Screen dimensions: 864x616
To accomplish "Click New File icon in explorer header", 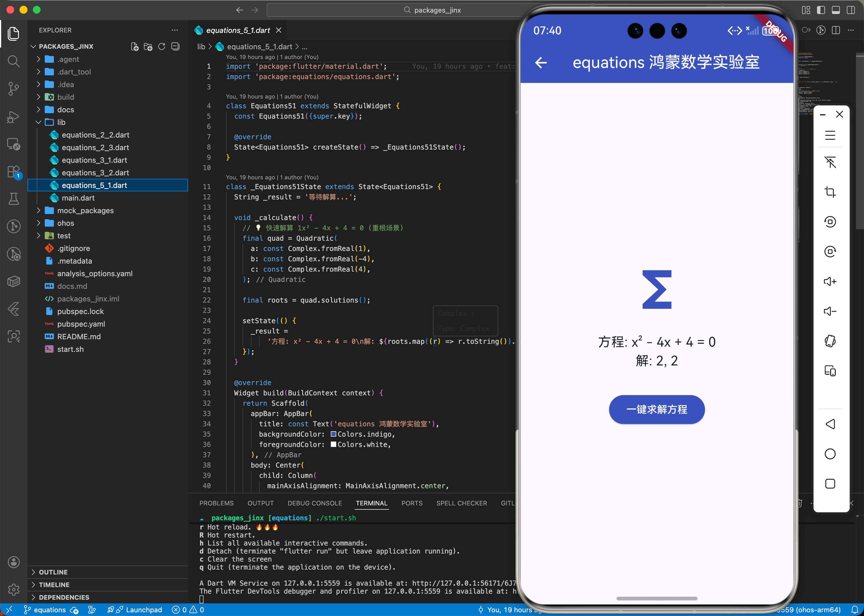I will point(134,46).
